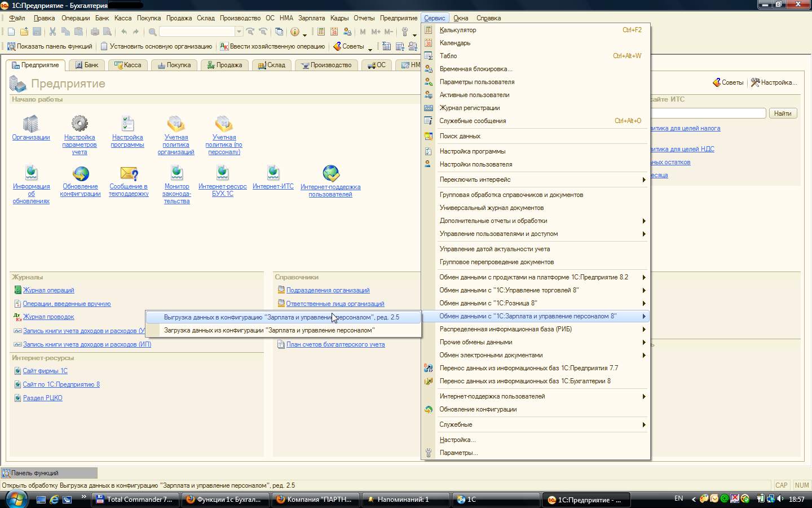Open the Организации icon
Screen dimensions: 812x508
pyautogui.click(x=30, y=124)
